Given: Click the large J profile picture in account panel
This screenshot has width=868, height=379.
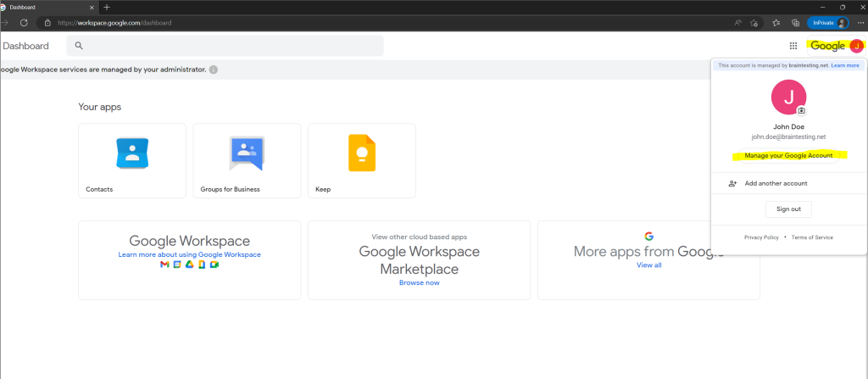Looking at the screenshot, I should (788, 97).
